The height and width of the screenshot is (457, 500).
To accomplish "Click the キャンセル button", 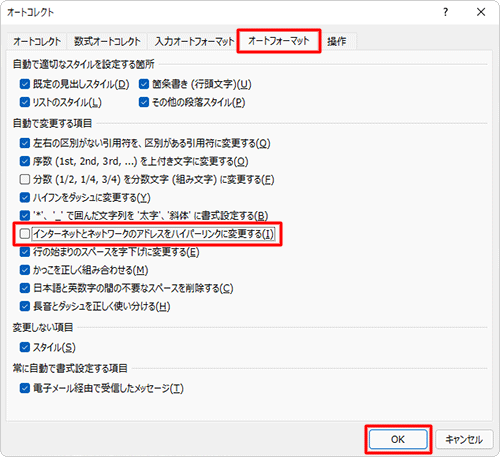I will [464, 439].
